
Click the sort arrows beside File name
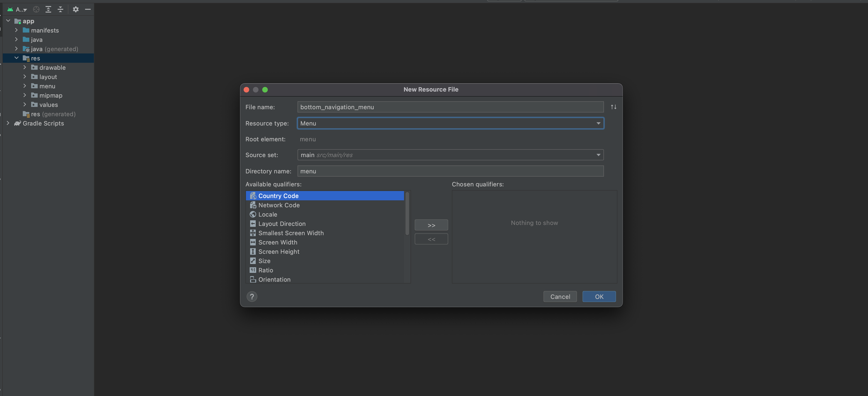coord(613,107)
